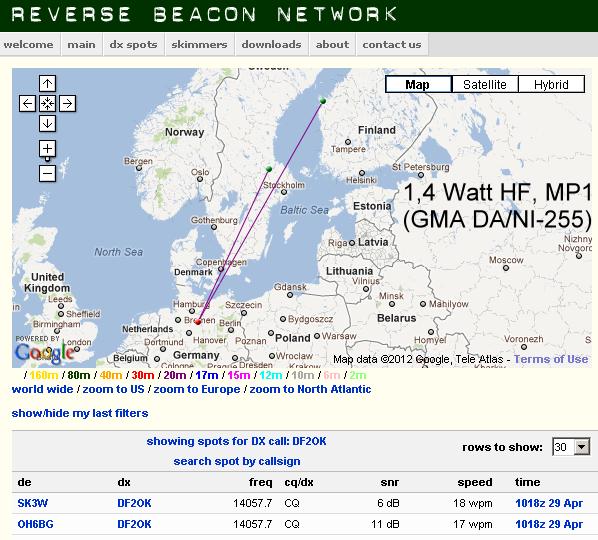This screenshot has height=540, width=598.
Task: Pan the map up with the up arrow
Action: click(x=47, y=84)
